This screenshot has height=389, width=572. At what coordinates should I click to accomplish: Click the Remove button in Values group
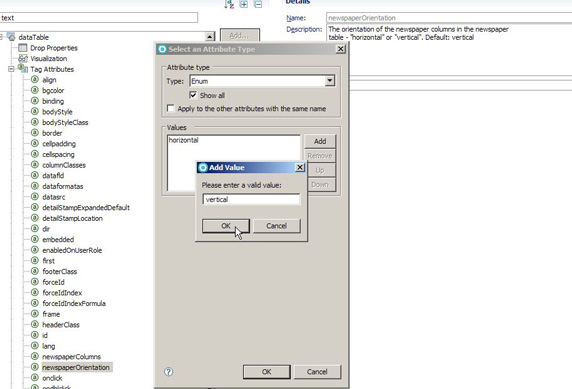(320, 156)
